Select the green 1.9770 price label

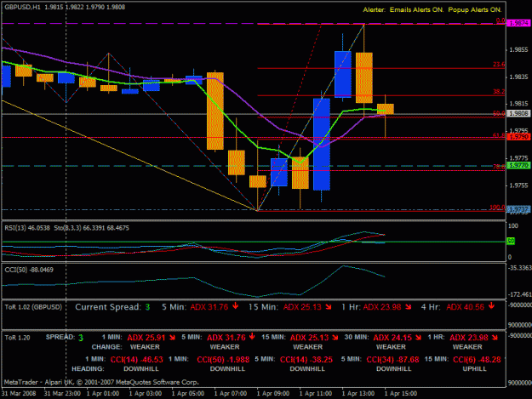[x=518, y=165]
